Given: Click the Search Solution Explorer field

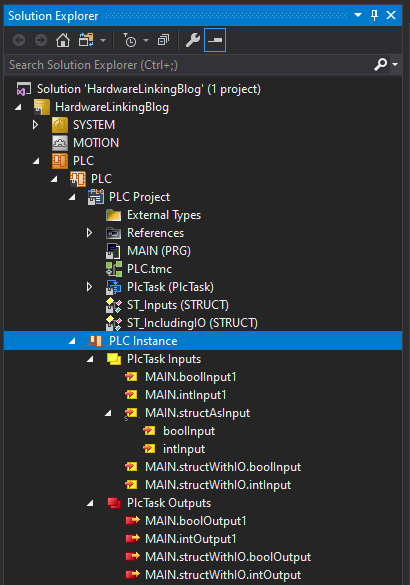Looking at the screenshot, I should click(x=190, y=65).
